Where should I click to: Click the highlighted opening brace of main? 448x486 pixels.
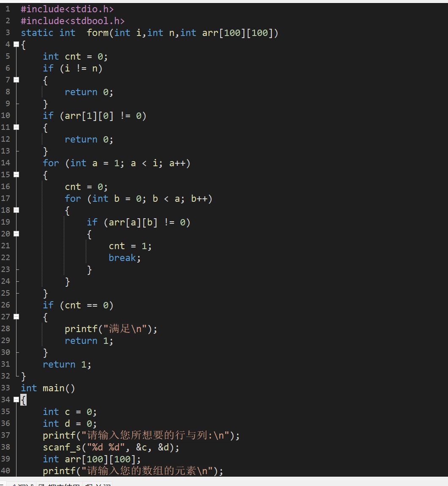tap(24, 400)
